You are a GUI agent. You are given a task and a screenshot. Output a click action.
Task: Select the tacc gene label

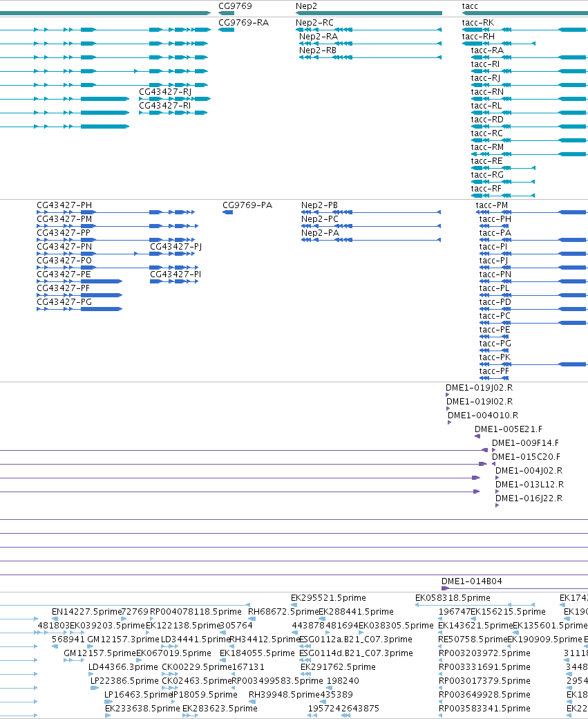pos(470,6)
